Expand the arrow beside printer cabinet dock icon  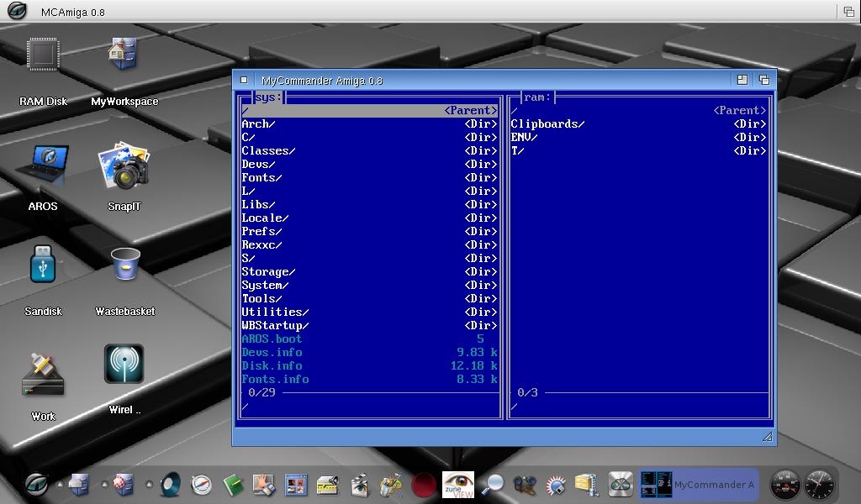[x=61, y=484]
